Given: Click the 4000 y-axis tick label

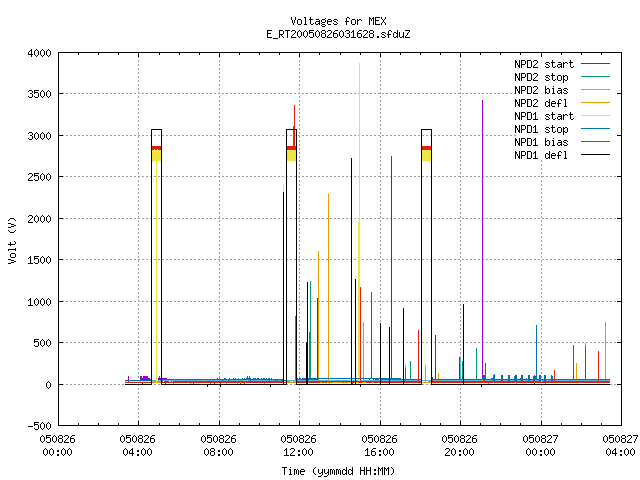Looking at the screenshot, I should click(x=40, y=53).
